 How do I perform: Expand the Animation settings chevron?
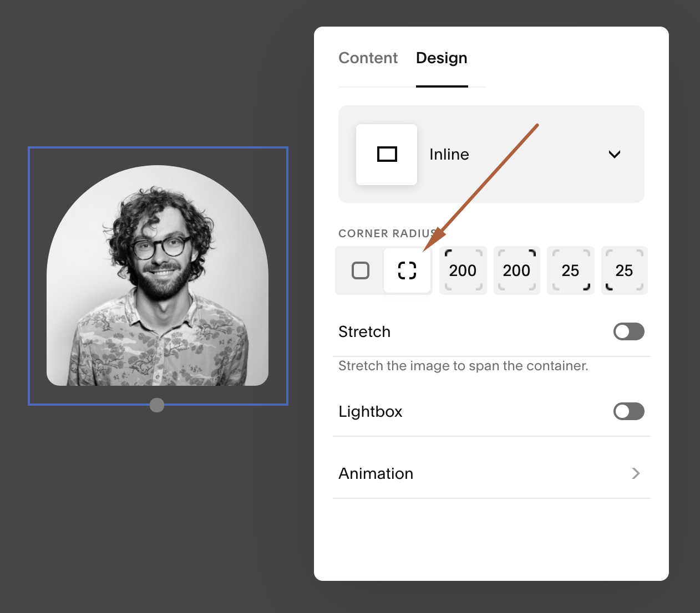pyautogui.click(x=636, y=473)
